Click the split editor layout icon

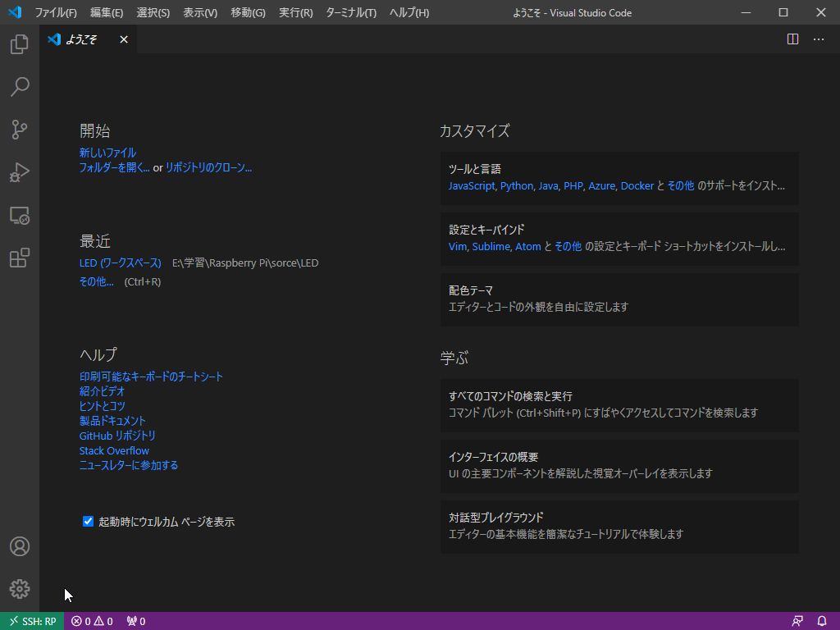[x=792, y=39]
